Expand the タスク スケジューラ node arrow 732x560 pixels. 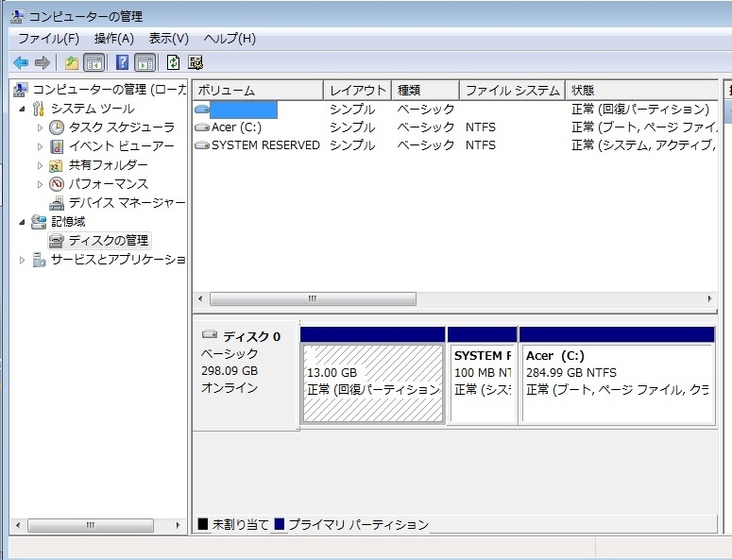(40, 127)
